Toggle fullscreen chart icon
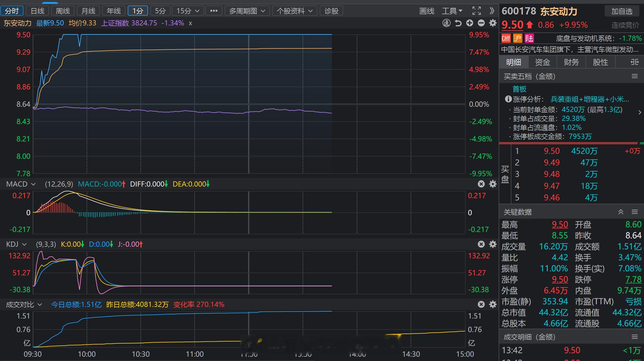644x361 pixels. coord(477,11)
